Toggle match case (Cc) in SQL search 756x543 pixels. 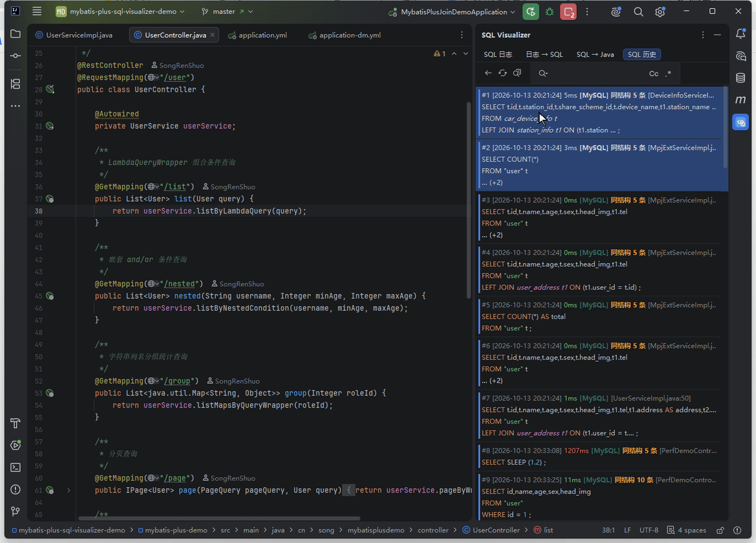coord(654,74)
